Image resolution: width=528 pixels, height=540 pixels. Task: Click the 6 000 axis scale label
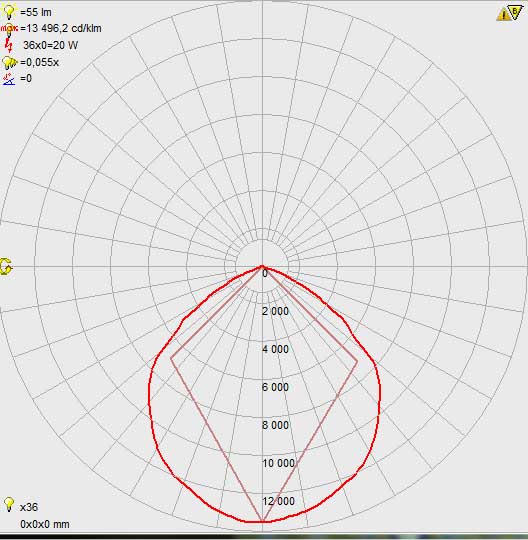point(275,387)
